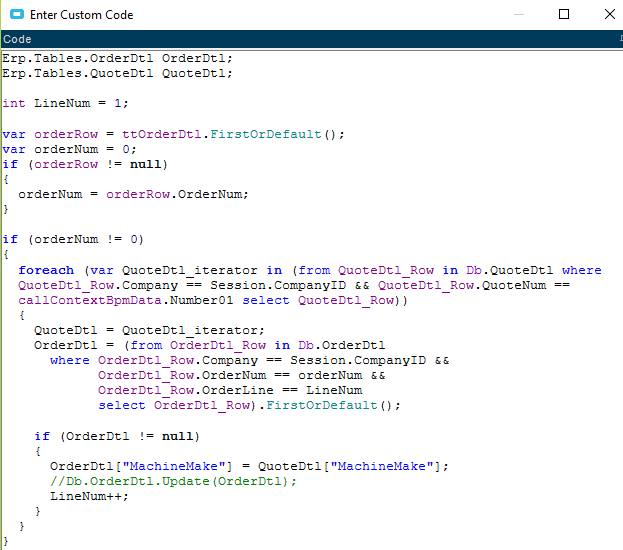Click 'QuoteDtl_Row.QuoteNum' in the where clause
This screenshot has width=623, height=550.
(462, 285)
